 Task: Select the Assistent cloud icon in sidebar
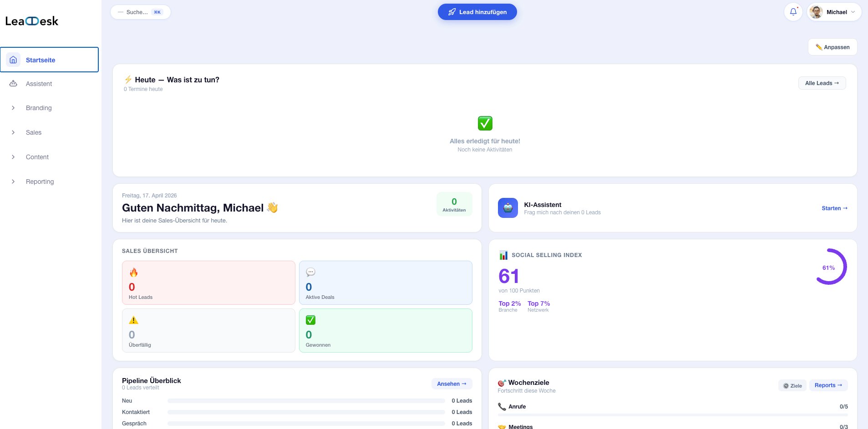point(14,84)
